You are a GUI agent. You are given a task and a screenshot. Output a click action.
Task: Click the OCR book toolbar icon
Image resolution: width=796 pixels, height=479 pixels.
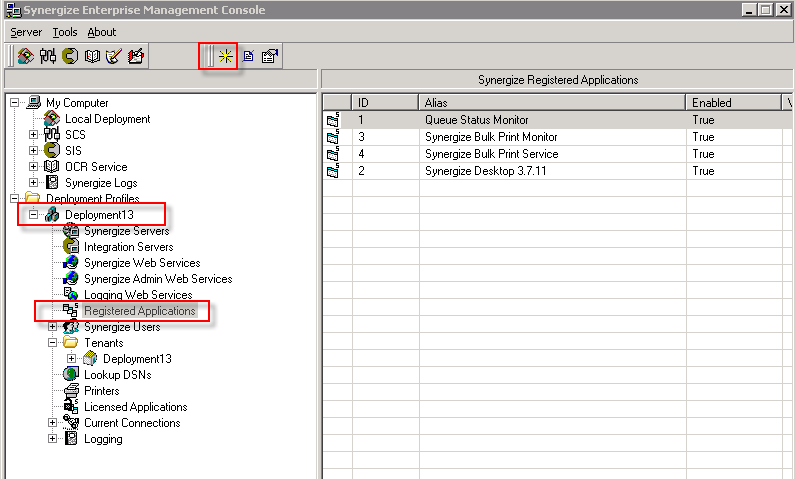click(x=92, y=55)
